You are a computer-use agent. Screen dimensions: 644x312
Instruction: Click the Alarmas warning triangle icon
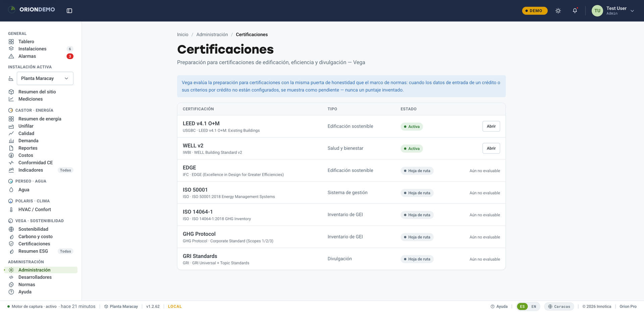coord(11,56)
